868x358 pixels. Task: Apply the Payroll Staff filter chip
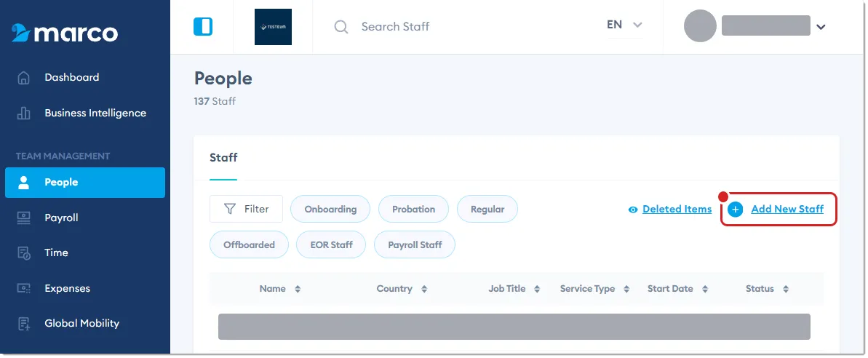click(415, 244)
